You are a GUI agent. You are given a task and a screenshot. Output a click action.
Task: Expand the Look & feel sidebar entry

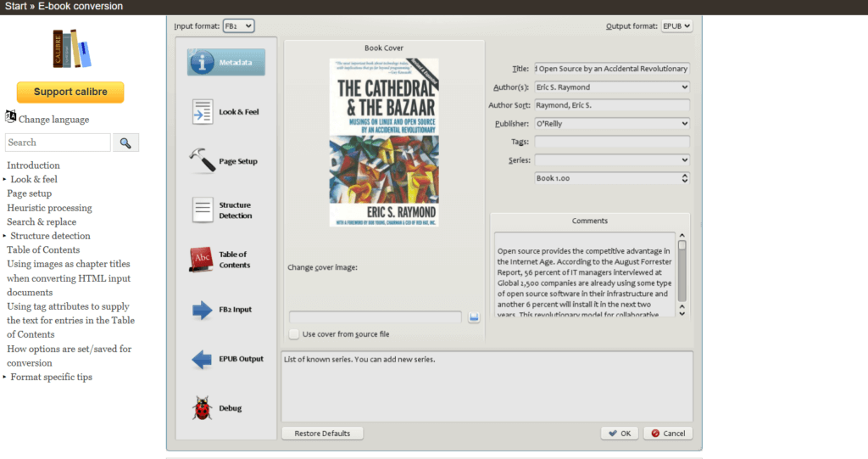[x=5, y=180]
